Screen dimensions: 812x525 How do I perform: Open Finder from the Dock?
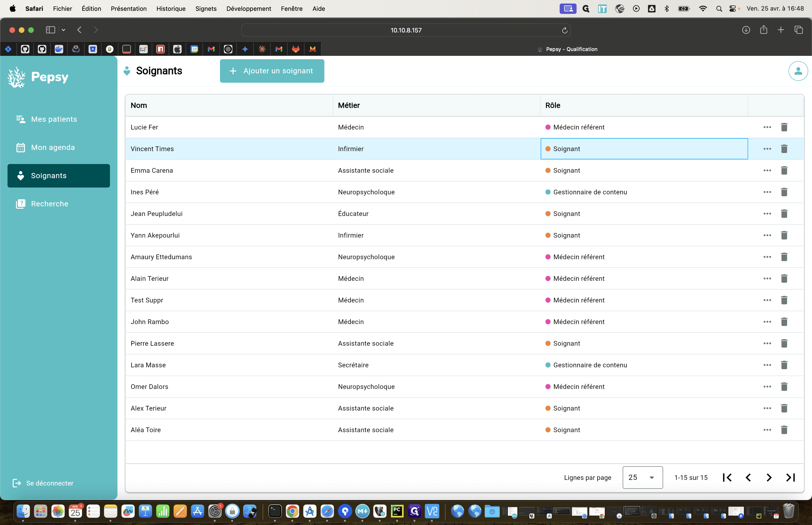click(x=23, y=511)
